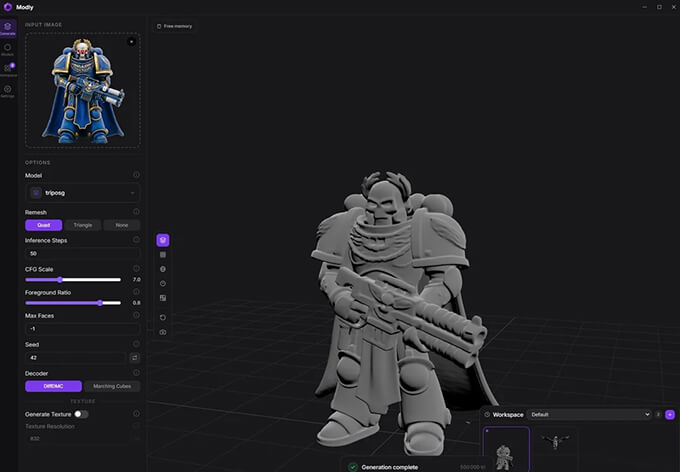Choose Marching Cubes decoder
Viewport: 680px width, 472px height.
(x=112, y=386)
